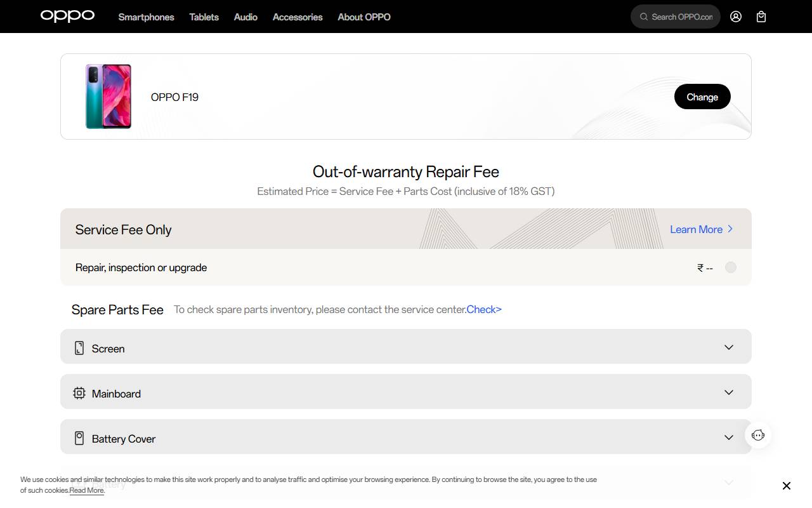Expand the Mainboard chevron
This screenshot has height=508, width=812.
[729, 392]
